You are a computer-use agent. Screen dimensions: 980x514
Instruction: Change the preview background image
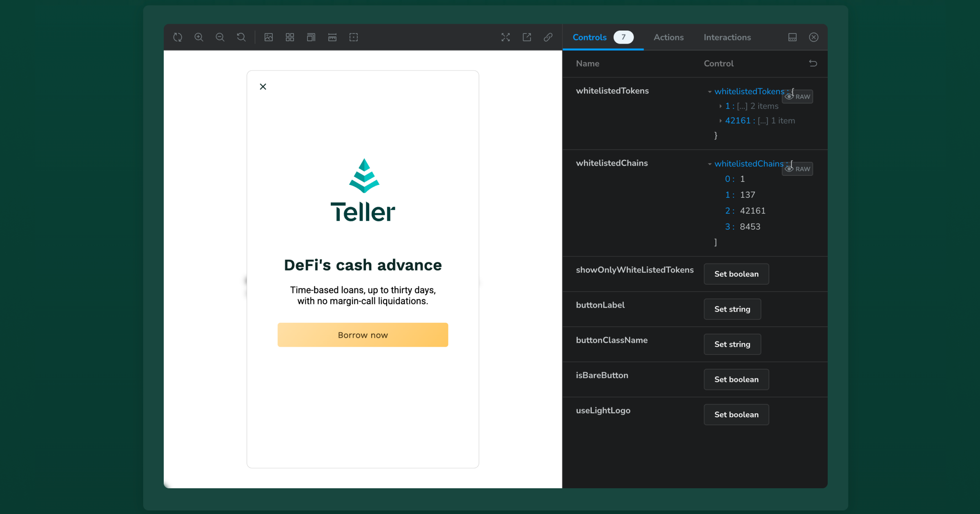pyautogui.click(x=269, y=37)
